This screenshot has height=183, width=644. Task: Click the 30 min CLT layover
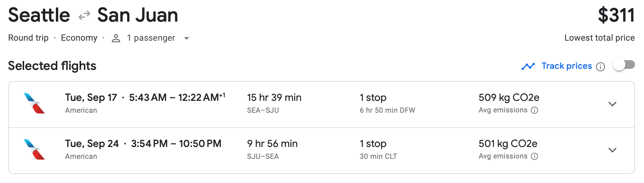click(x=378, y=156)
